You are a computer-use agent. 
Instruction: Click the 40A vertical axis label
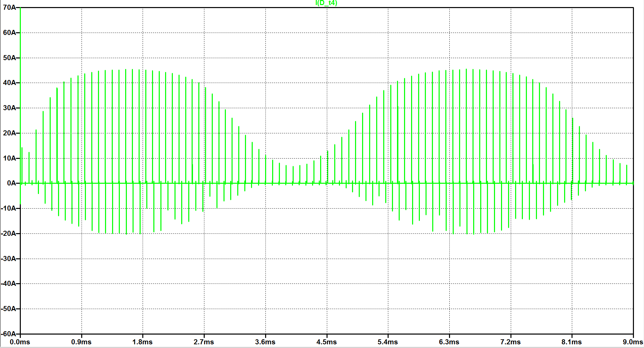click(9, 83)
